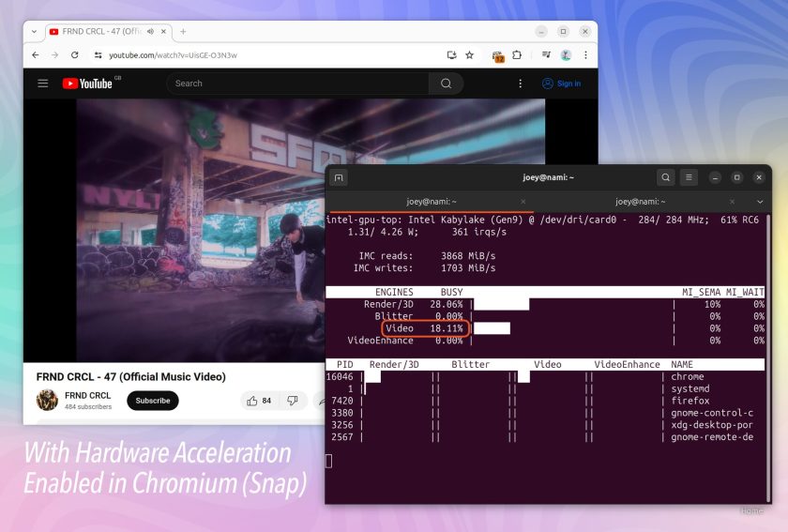Bookmark this page with the star icon

[x=469, y=55]
